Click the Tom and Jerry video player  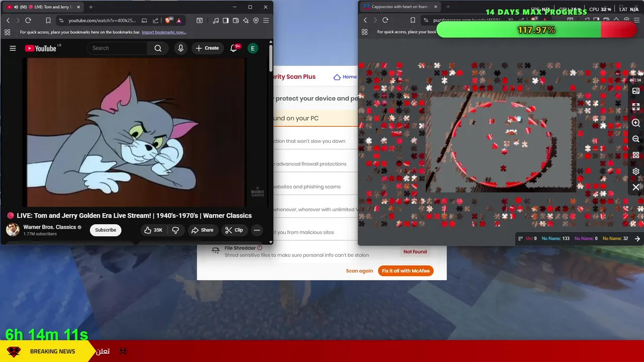pyautogui.click(x=136, y=132)
